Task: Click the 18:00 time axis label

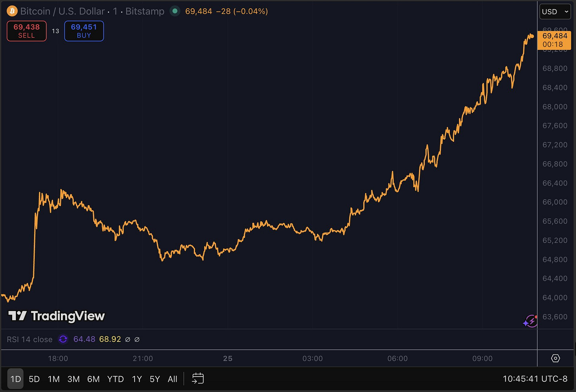Action: tap(58, 358)
